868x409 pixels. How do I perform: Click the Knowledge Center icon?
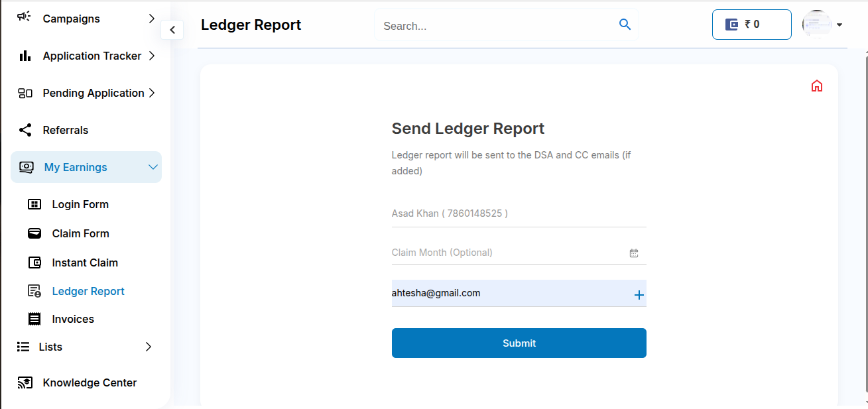click(x=25, y=382)
